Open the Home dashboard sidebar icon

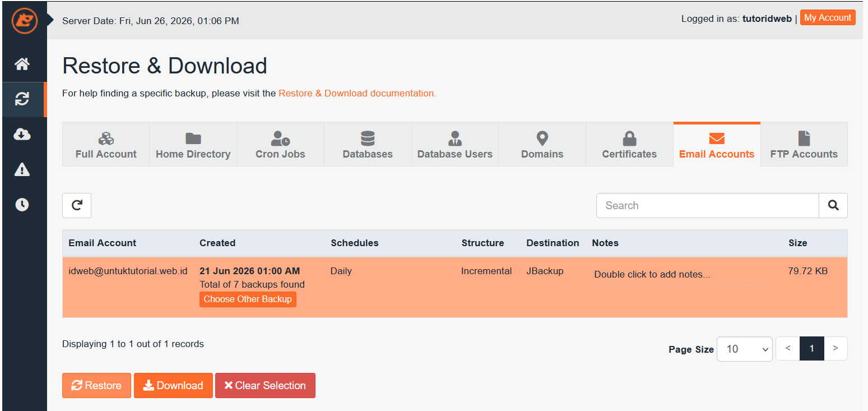pos(22,64)
